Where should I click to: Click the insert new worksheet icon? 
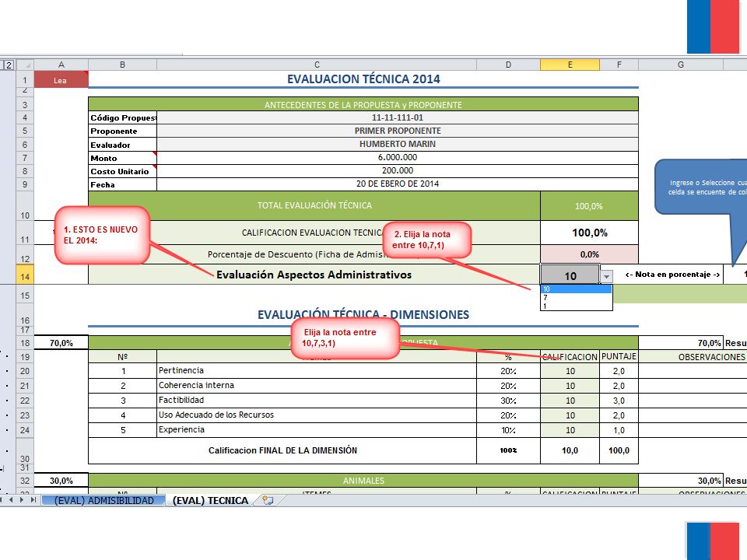[x=268, y=500]
